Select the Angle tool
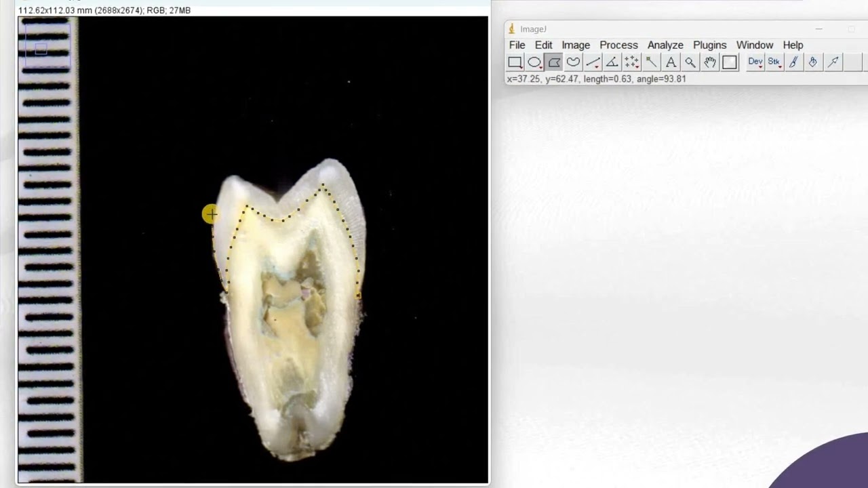Viewport: 868px width, 488px height. tap(612, 62)
